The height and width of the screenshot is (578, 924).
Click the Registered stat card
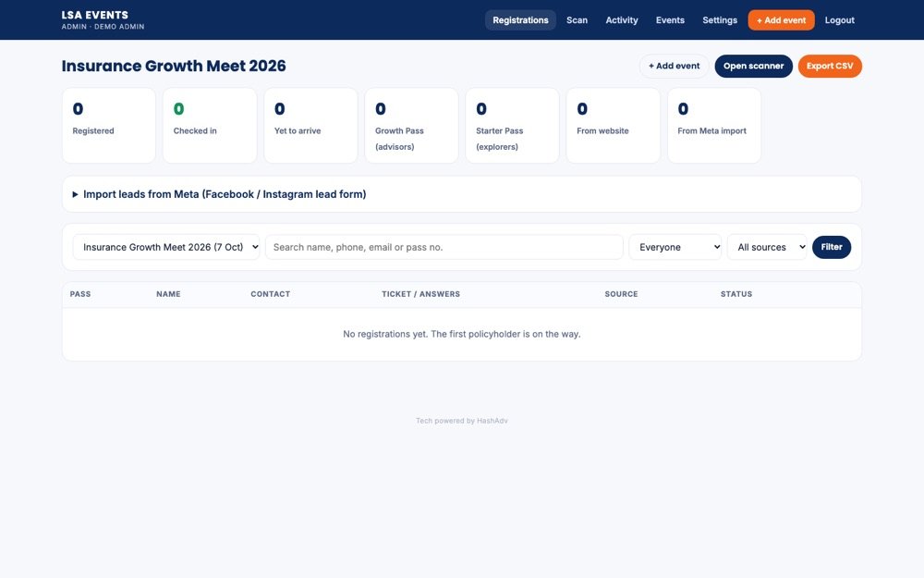click(109, 126)
